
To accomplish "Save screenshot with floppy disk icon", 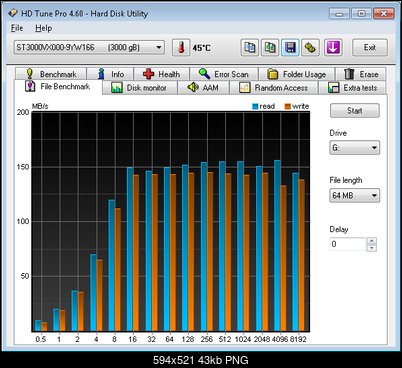I will (290, 47).
